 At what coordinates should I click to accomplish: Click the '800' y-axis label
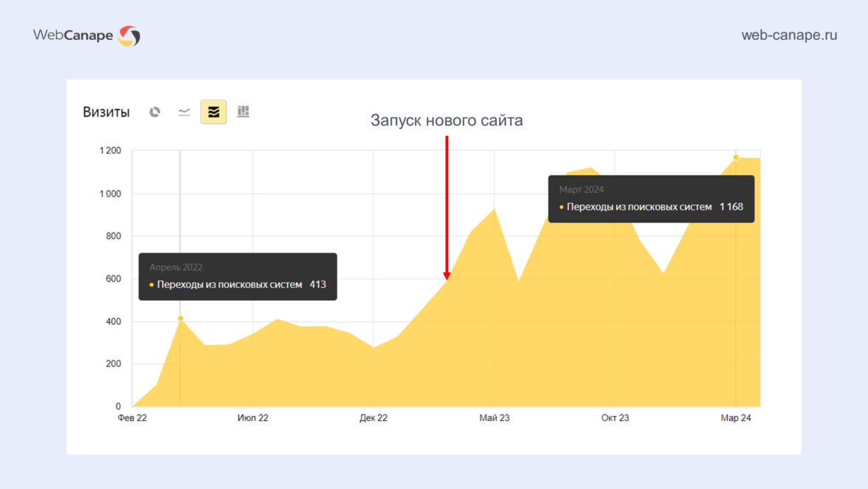pos(114,236)
